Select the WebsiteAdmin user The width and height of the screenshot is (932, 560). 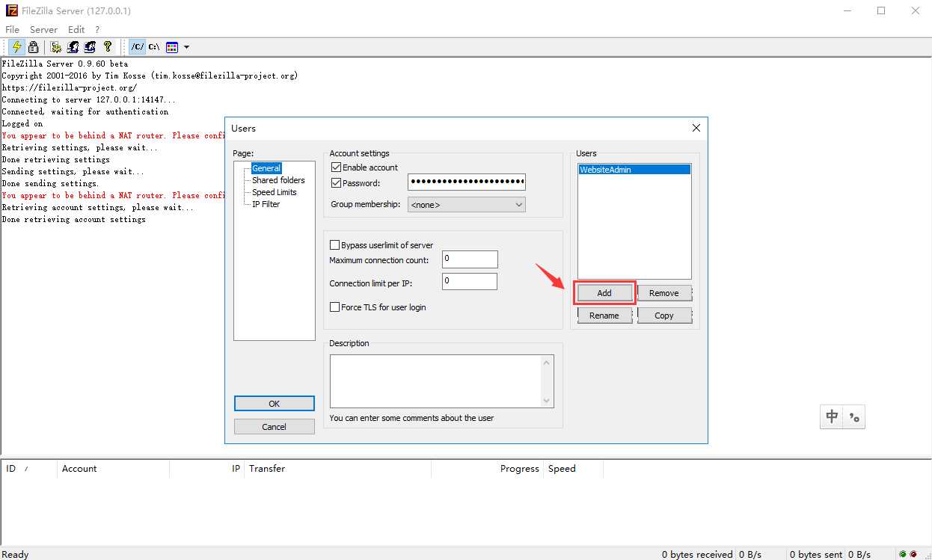(x=634, y=170)
